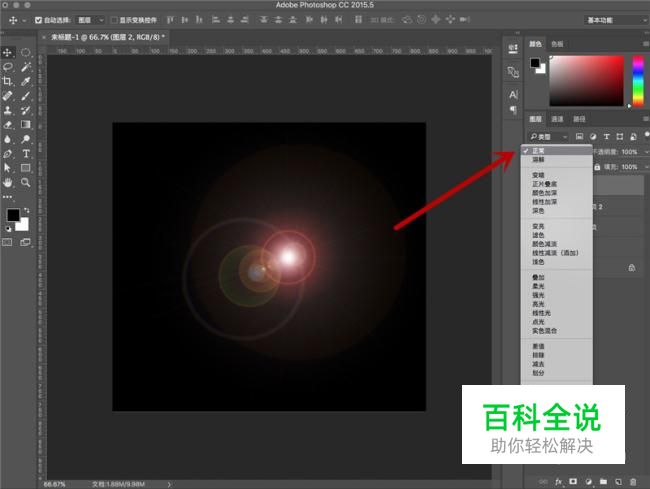This screenshot has width=650, height=489.
Task: Select the Eyedropper tool
Action: pyautogui.click(x=26, y=81)
